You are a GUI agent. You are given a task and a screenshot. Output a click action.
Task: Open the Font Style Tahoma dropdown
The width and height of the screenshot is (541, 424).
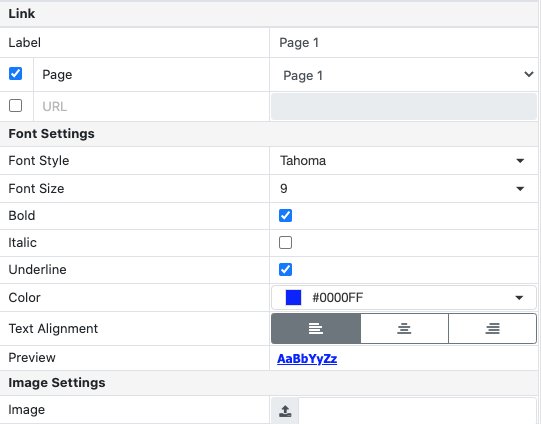[404, 161]
